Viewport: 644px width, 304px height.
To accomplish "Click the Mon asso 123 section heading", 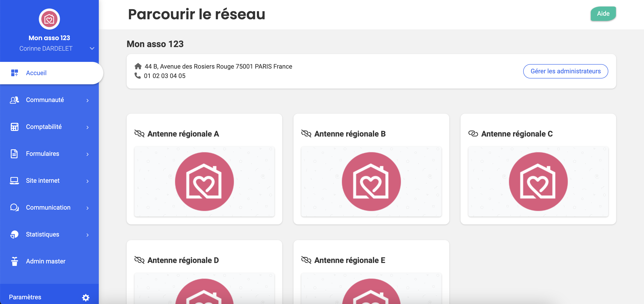I will pos(155,44).
